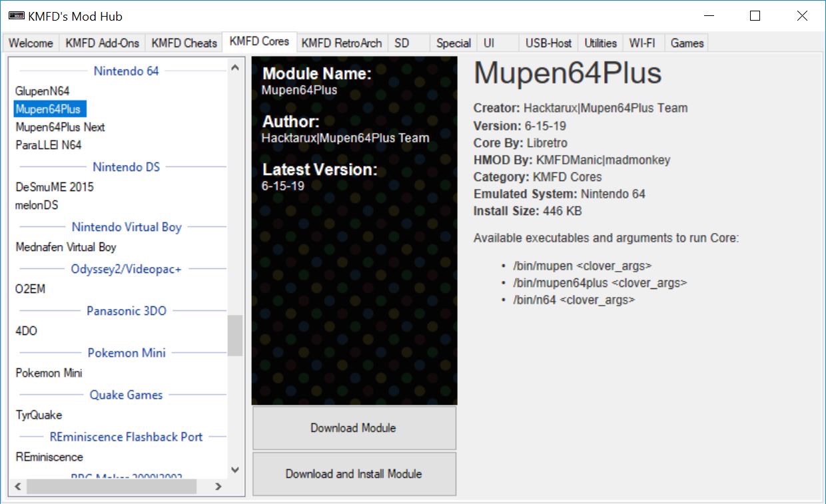
Task: Select ParaLLEl N64 core
Action: [49, 145]
